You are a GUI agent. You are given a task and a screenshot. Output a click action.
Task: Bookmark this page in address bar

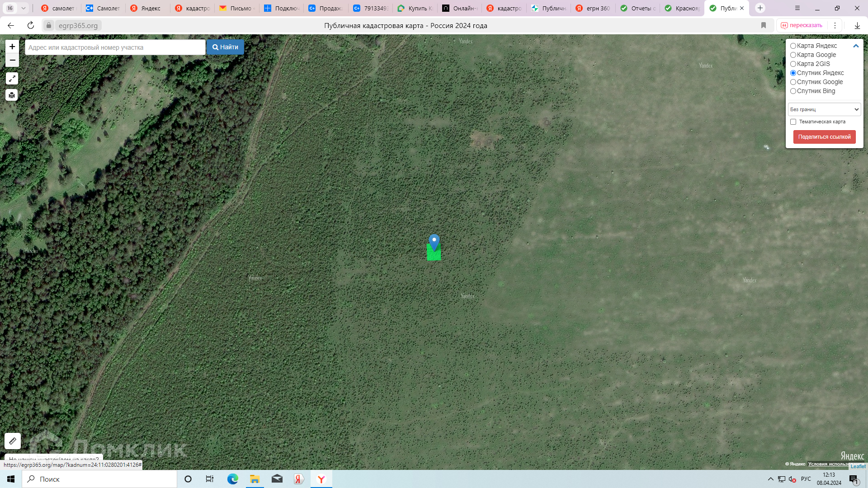click(764, 25)
